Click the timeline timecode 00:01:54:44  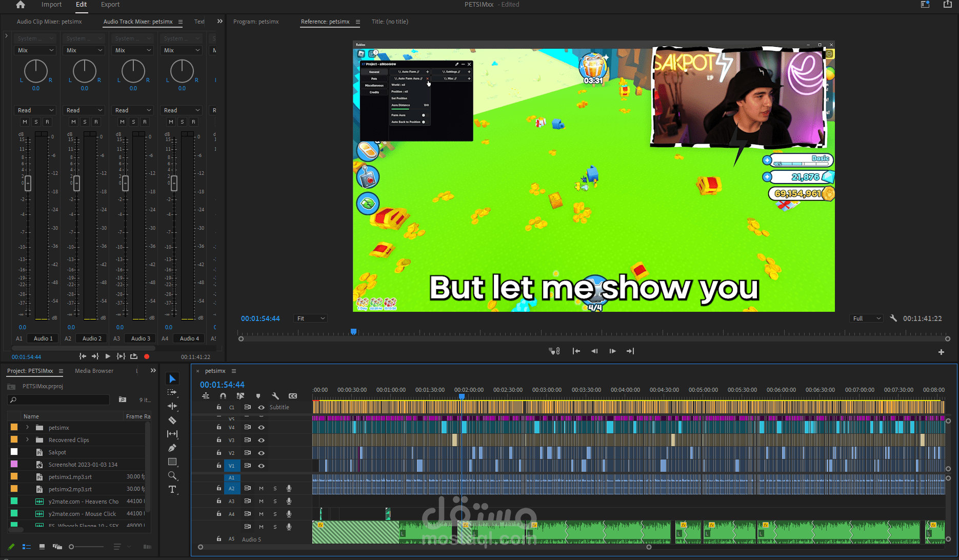coord(222,385)
